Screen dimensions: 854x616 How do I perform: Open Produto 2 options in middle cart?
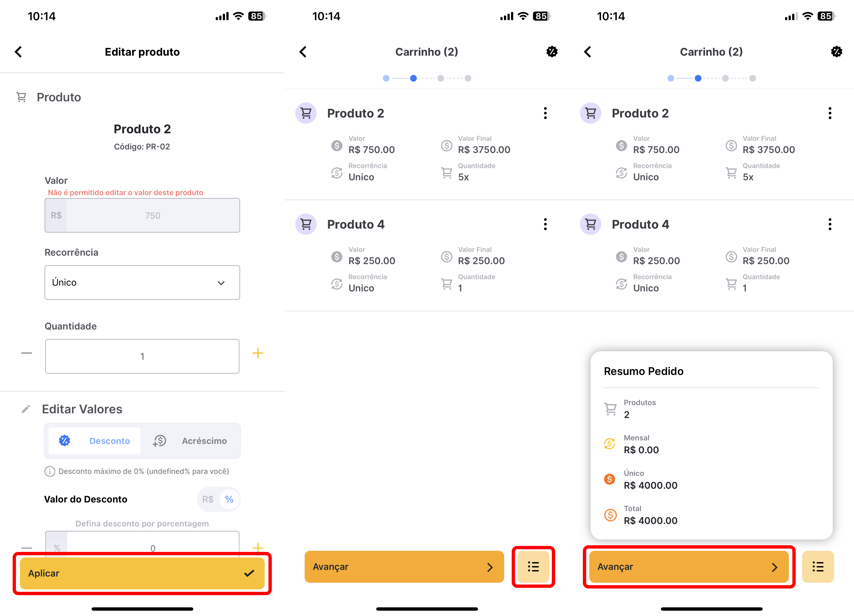coord(545,113)
